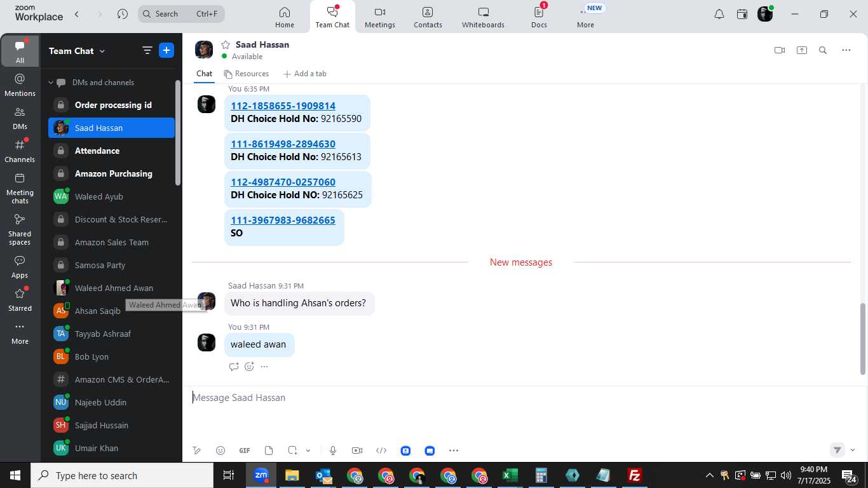Viewport: 868px width, 488px height.
Task: Open Apps in left sidebar
Action: [20, 267]
